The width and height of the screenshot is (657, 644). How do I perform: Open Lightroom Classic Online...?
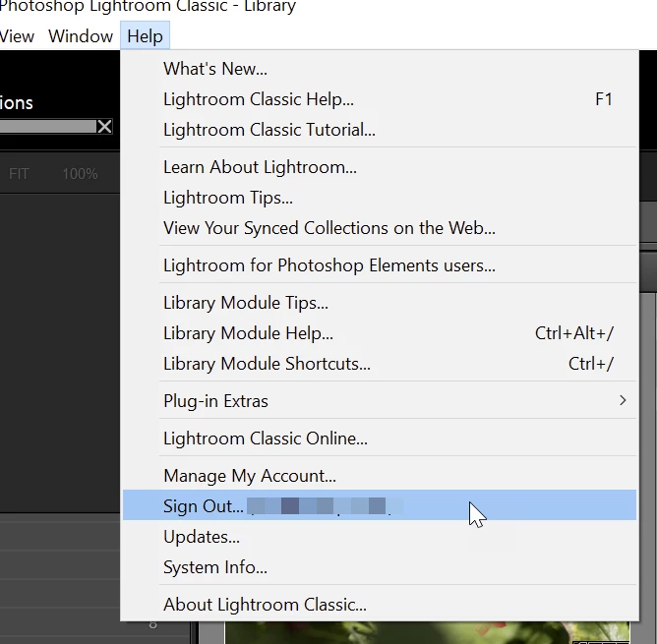coord(380,439)
